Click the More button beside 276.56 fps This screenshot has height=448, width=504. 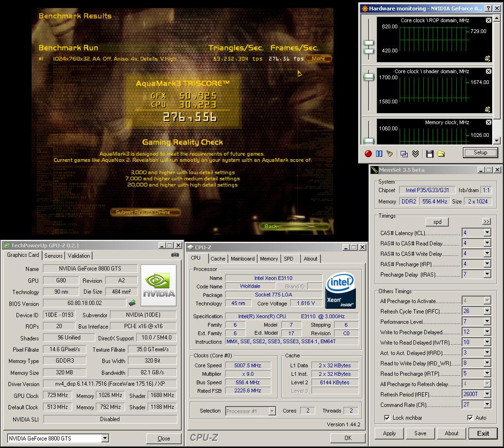pos(319,59)
